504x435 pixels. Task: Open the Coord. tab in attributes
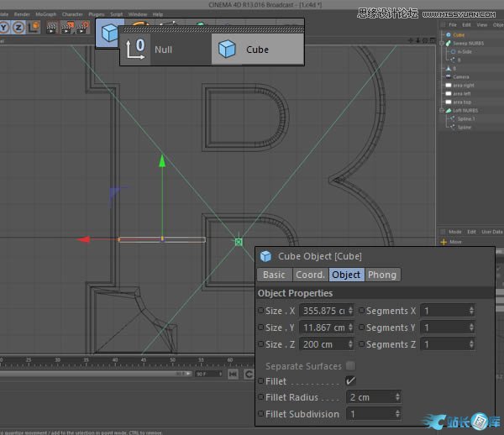point(310,275)
